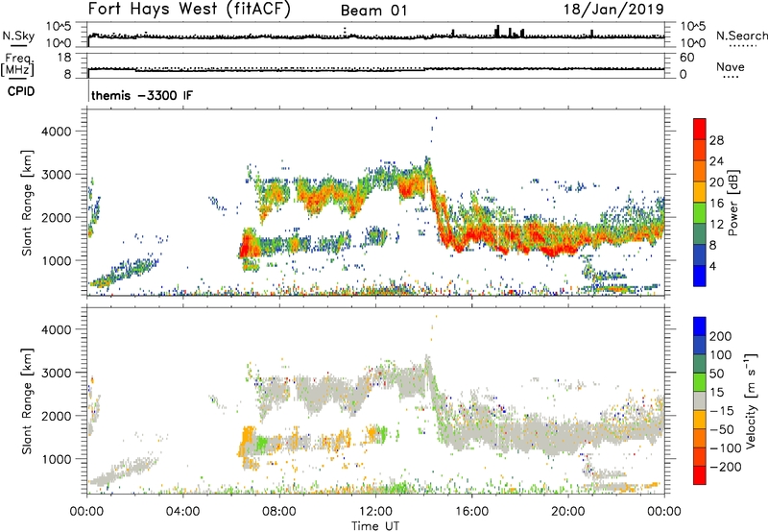Pick the gray -15 to 15 velocity segment
The image size is (768, 532).
[x=700, y=401]
